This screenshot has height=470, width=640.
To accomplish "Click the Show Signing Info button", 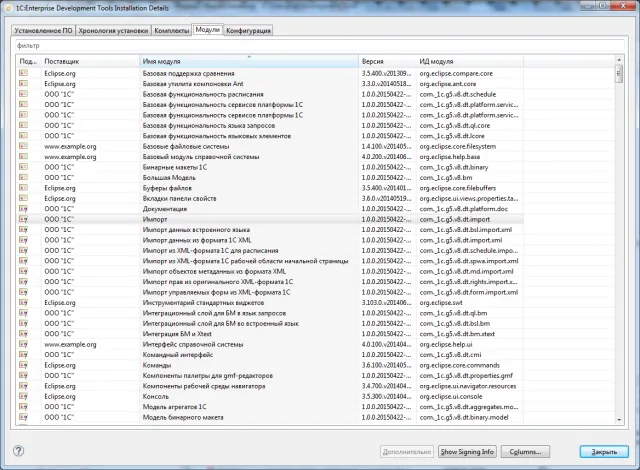I will (x=467, y=452).
